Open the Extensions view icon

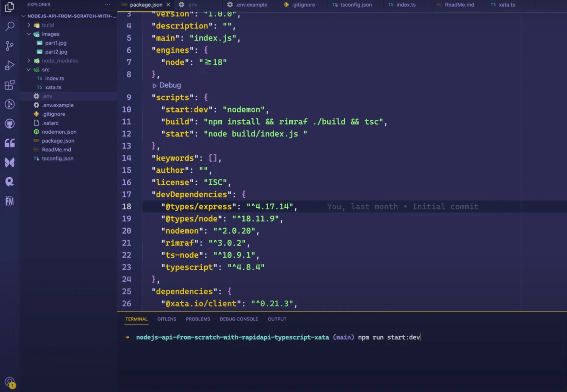9,85
